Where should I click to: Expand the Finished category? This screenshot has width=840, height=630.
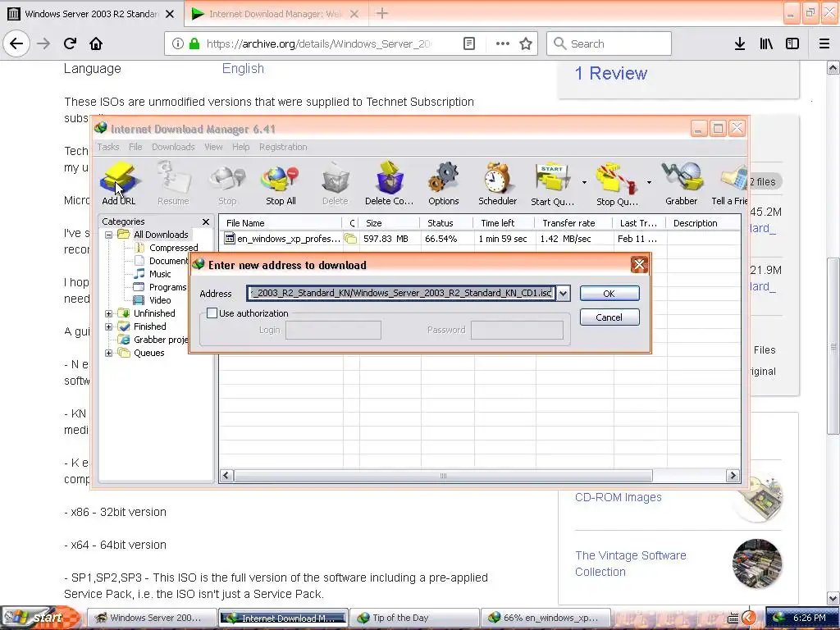coord(109,326)
